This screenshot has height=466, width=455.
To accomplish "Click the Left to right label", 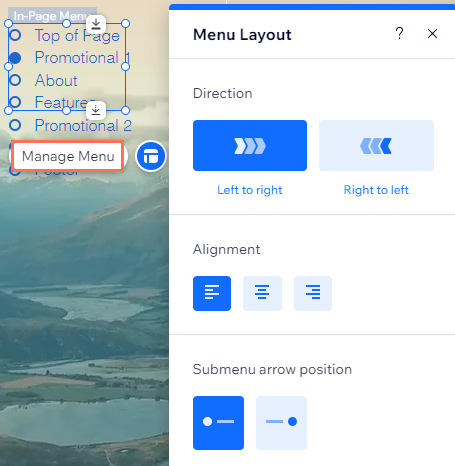I will coord(250,190).
